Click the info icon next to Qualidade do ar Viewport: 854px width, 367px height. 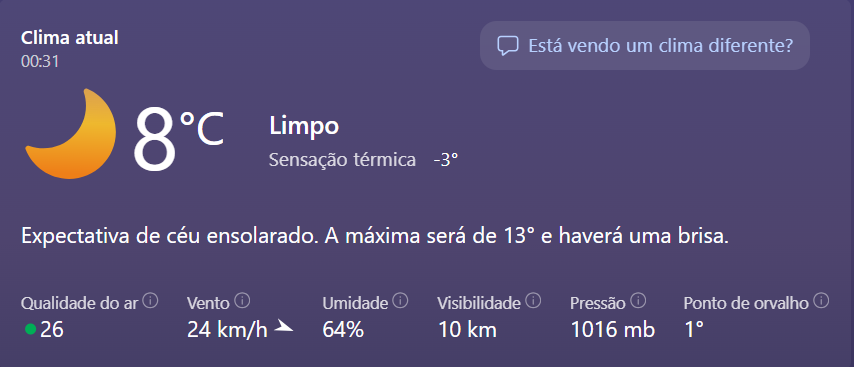pos(151,301)
